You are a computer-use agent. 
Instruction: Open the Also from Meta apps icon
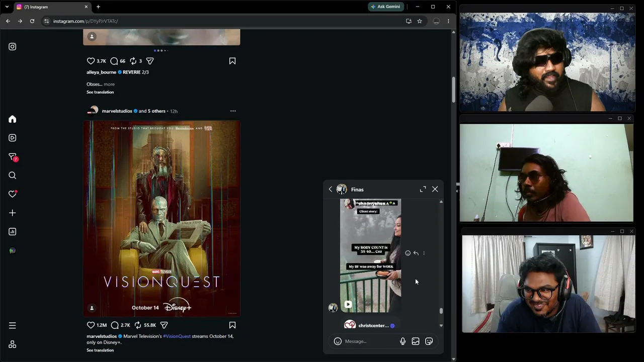tap(13, 344)
